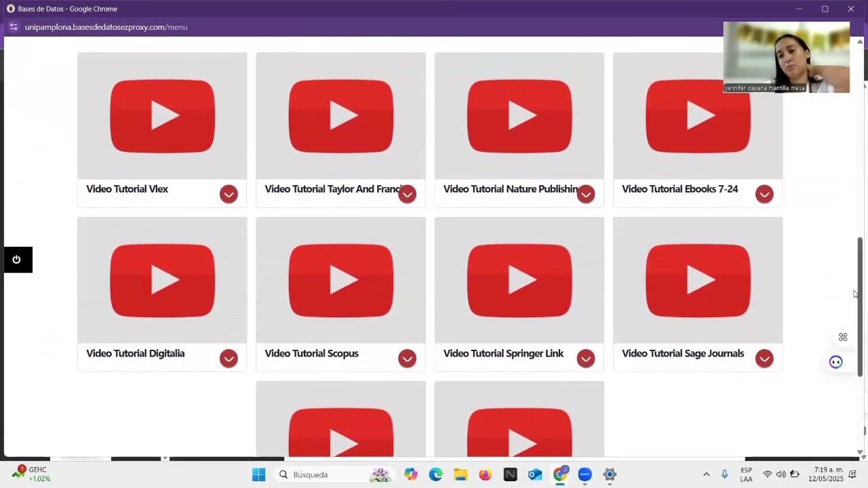The height and width of the screenshot is (488, 868).
Task: Open Microsoft Edge from the taskbar
Action: [435, 474]
